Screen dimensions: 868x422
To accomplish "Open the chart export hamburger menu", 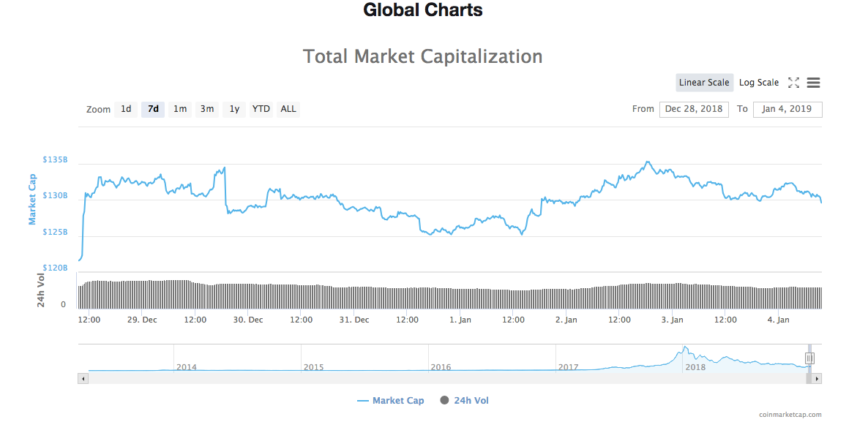I will click(813, 83).
